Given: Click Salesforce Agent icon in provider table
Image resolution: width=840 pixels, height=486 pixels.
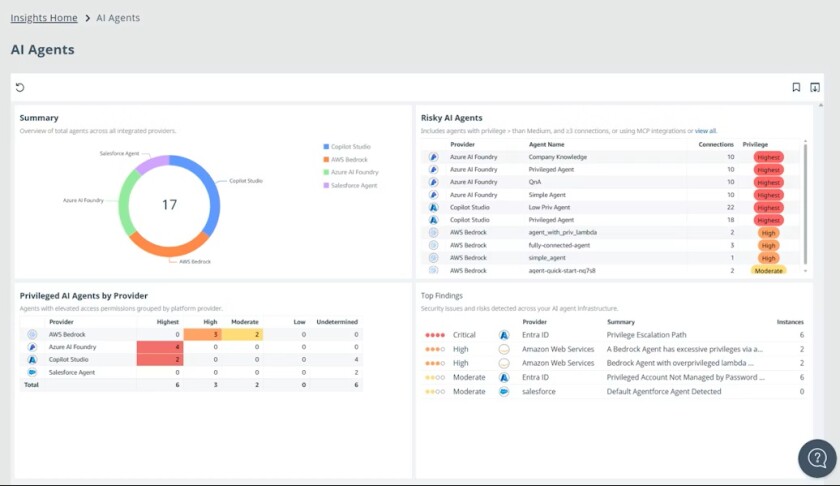Looking at the screenshot, I should pyautogui.click(x=32, y=371).
